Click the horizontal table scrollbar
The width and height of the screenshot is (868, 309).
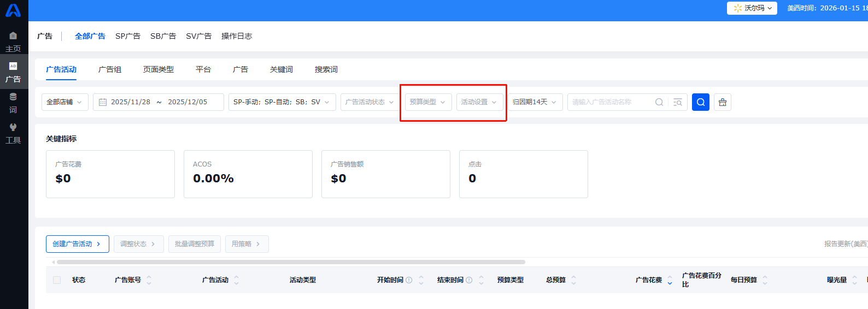pyautogui.click(x=291, y=262)
